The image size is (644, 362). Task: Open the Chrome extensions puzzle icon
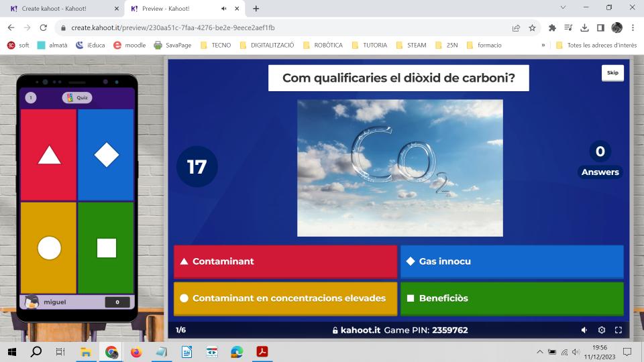click(x=552, y=27)
